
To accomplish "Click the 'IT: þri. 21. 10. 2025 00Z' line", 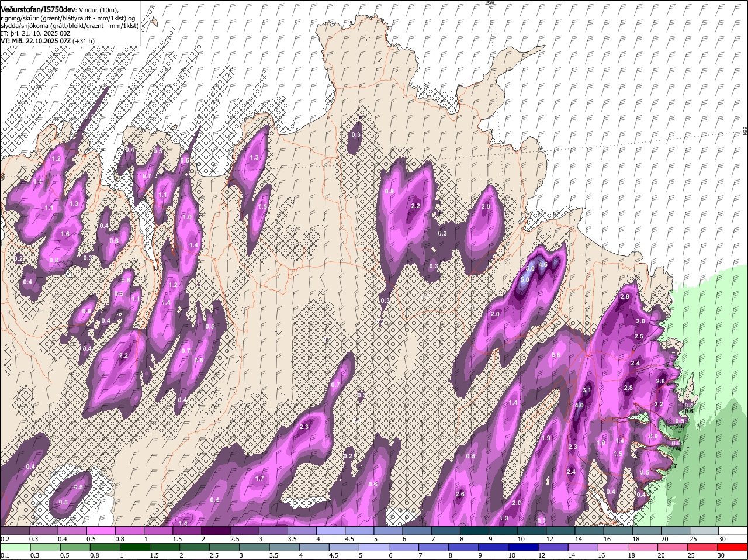I will (36, 33).
